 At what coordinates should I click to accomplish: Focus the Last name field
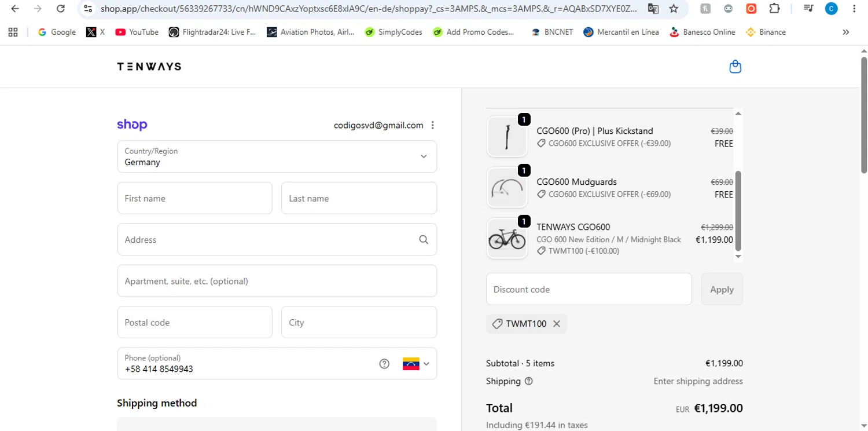pyautogui.click(x=359, y=198)
